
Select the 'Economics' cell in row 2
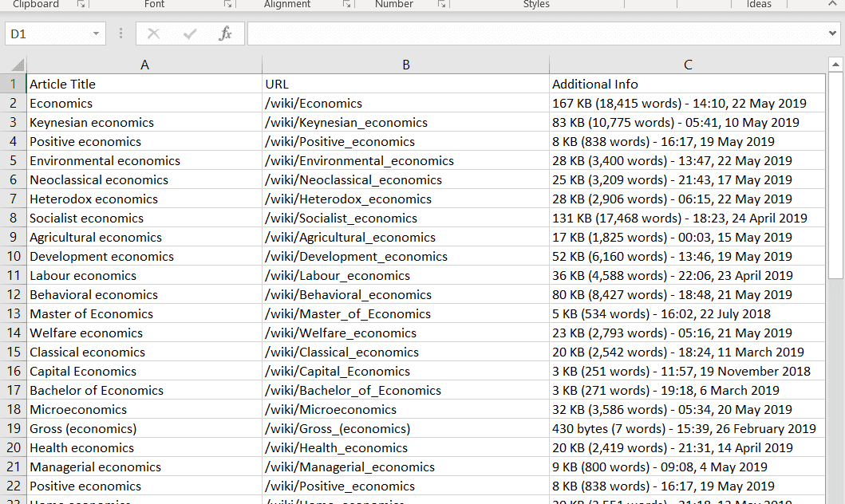pyautogui.click(x=144, y=104)
